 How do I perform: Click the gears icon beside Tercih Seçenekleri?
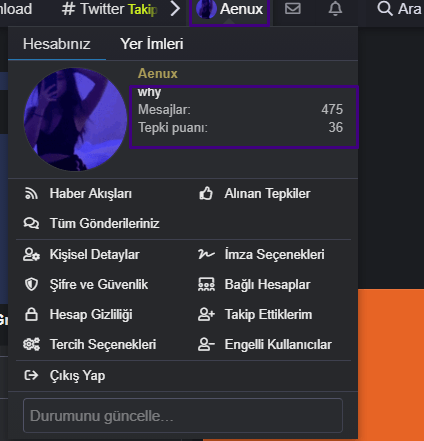[31, 344]
